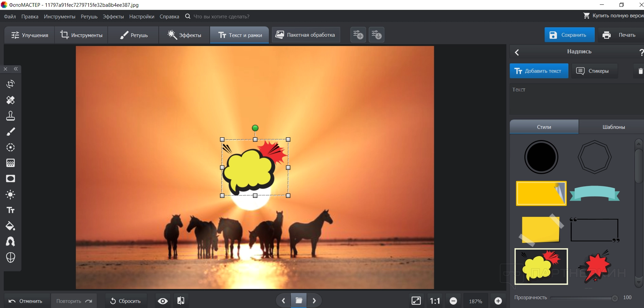Open the Файл menu

coord(10,17)
